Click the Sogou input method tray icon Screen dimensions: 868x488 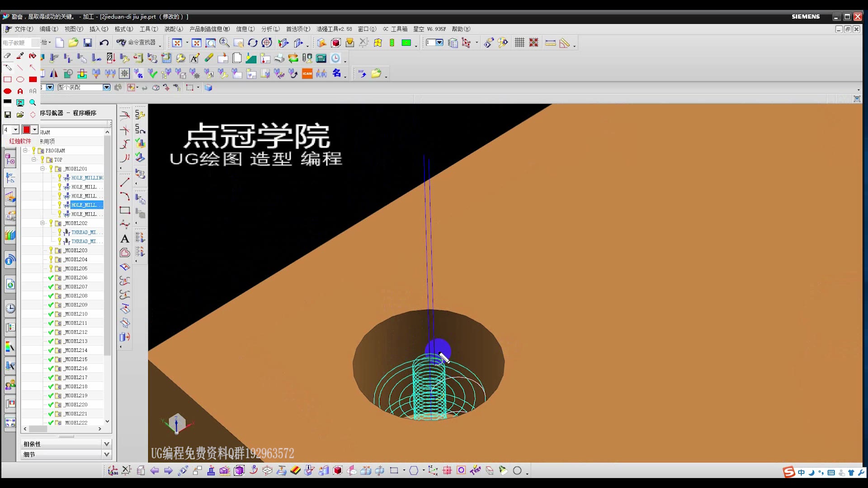[789, 472]
